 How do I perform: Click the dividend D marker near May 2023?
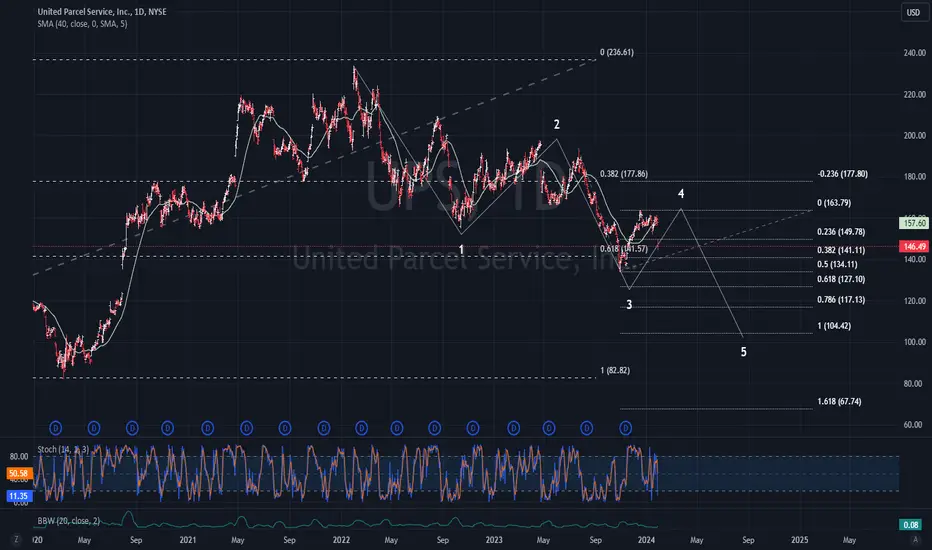pyautogui.click(x=549, y=428)
